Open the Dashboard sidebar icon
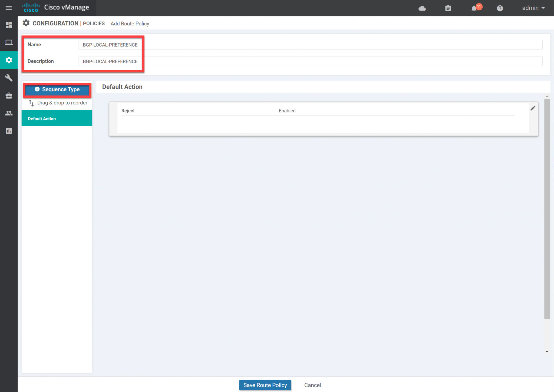554x392 pixels. pyautogui.click(x=9, y=25)
